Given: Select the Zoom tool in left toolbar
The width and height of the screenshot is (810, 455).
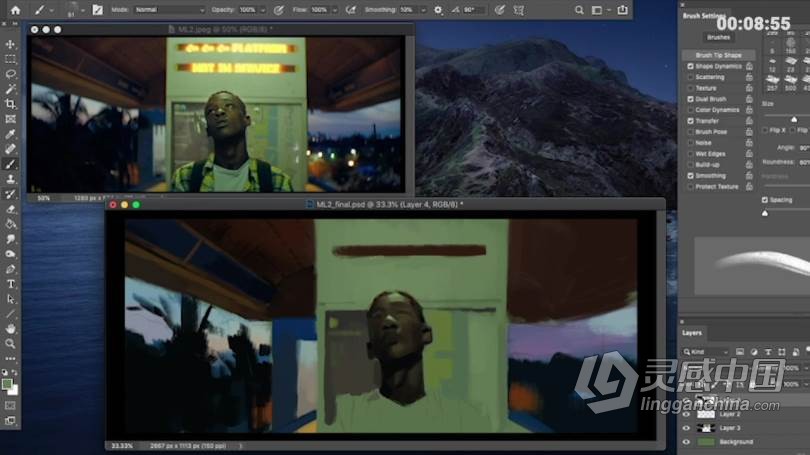Looking at the screenshot, I should (x=10, y=343).
